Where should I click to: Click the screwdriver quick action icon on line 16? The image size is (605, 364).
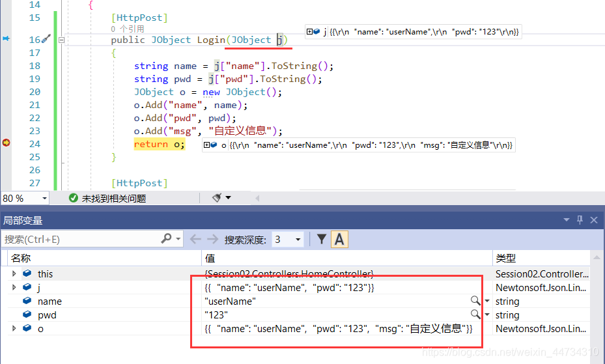(x=46, y=38)
